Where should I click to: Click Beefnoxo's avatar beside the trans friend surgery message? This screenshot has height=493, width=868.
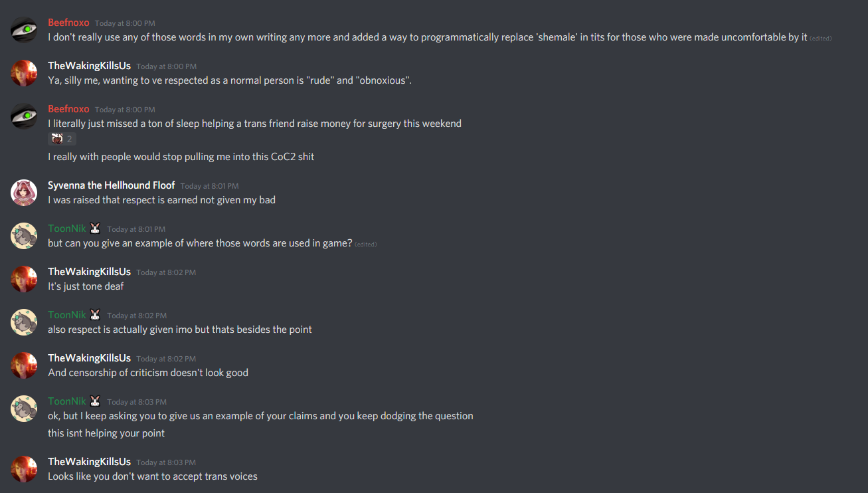tap(24, 116)
